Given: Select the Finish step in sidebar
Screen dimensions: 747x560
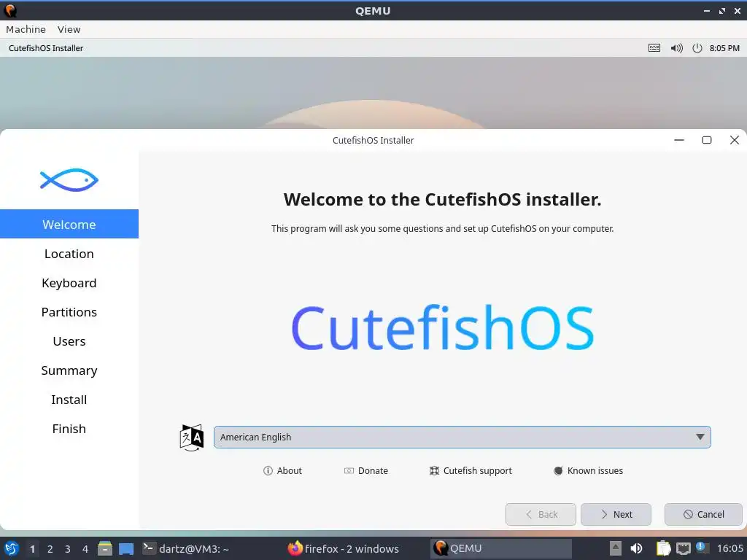Looking at the screenshot, I should [x=69, y=429].
